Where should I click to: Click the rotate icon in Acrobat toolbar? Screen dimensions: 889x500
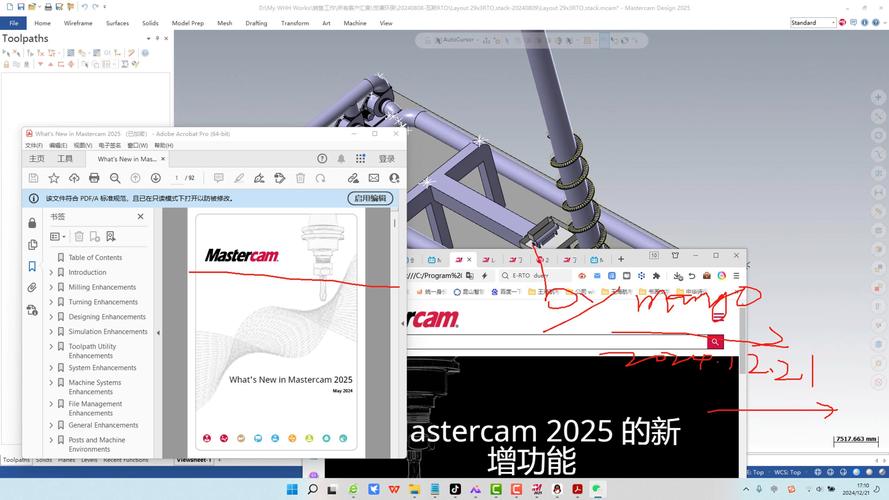tap(321, 178)
